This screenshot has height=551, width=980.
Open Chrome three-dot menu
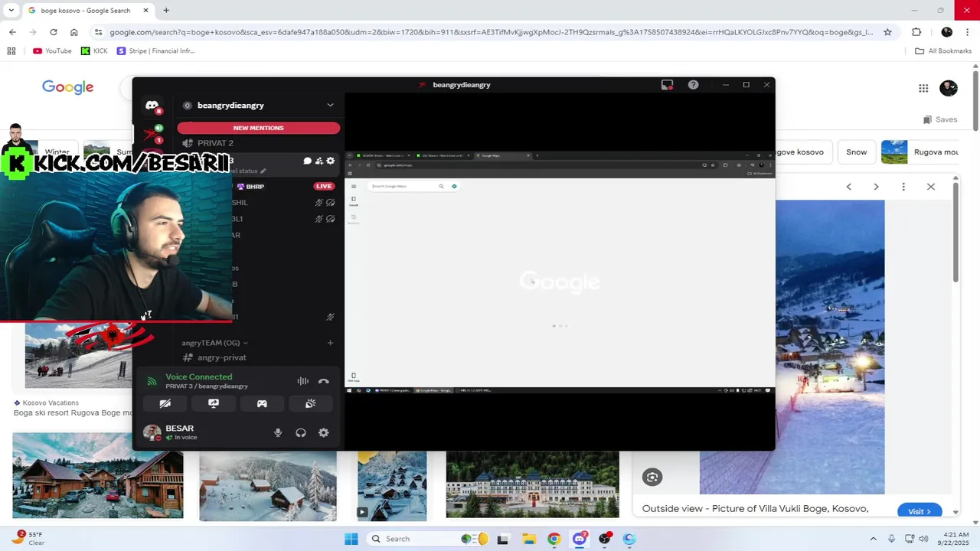click(x=969, y=32)
